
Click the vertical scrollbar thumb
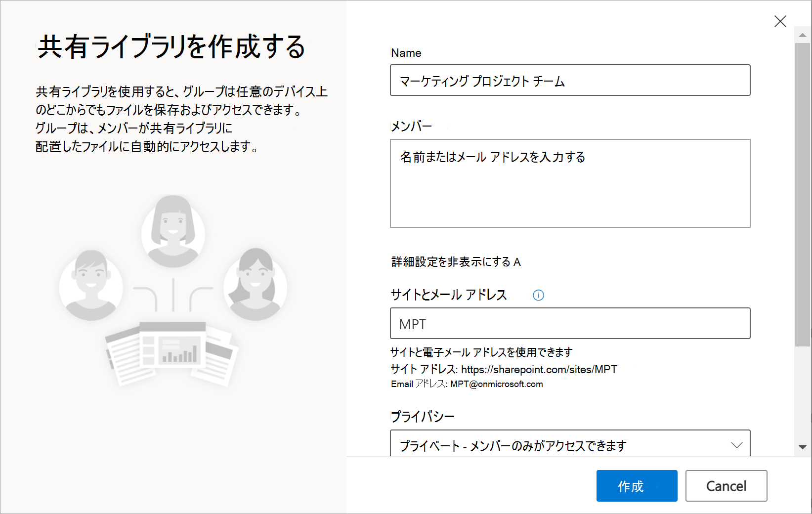pyautogui.click(x=802, y=195)
